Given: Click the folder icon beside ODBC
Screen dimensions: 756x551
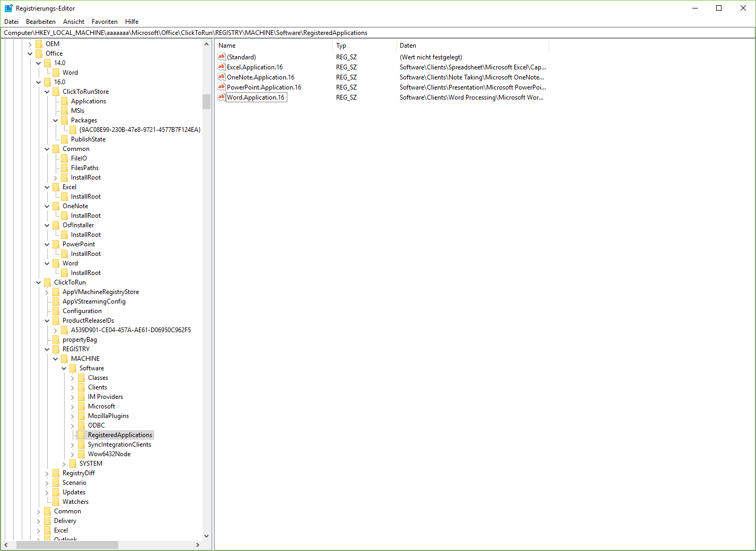Looking at the screenshot, I should pyautogui.click(x=81, y=425).
